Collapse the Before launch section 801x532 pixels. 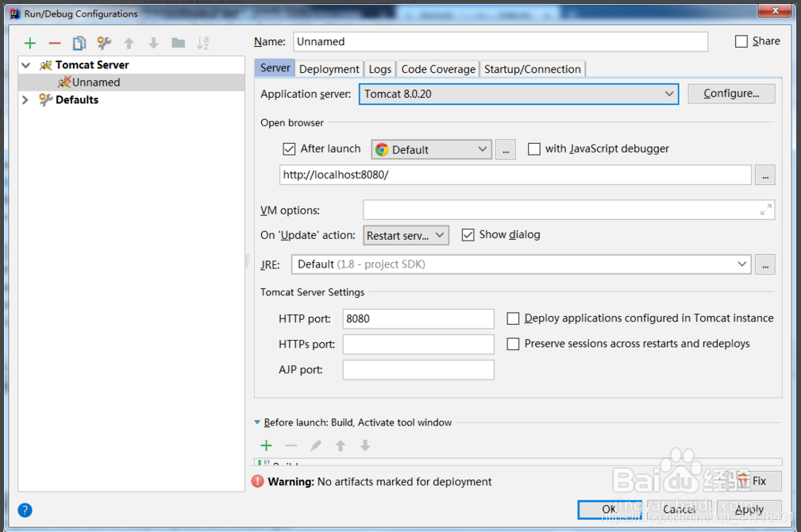[257, 422]
